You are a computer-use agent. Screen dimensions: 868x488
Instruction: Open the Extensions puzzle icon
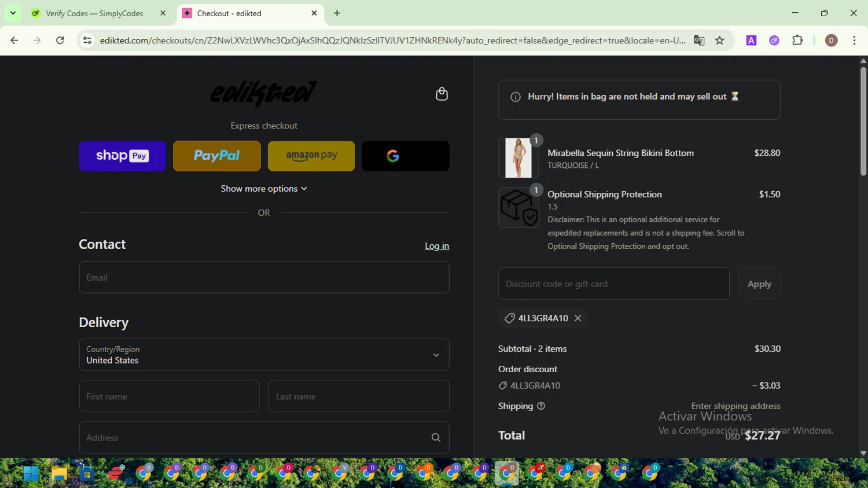[x=797, y=41]
